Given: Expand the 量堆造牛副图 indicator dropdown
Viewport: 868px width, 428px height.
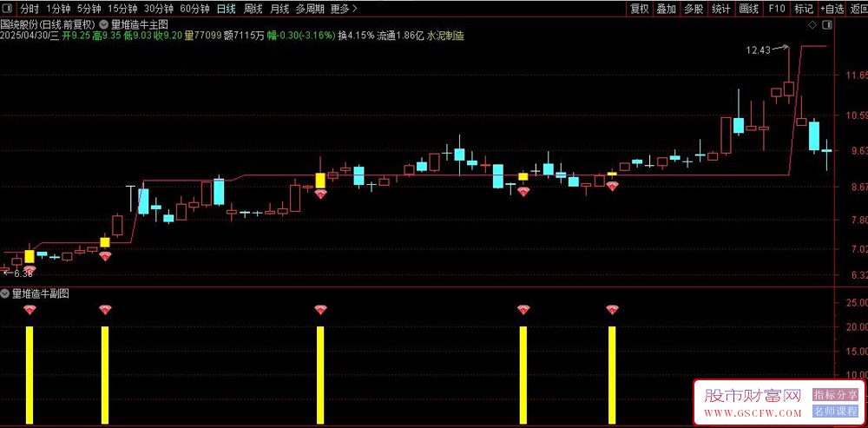Looking at the screenshot, I should point(5,294).
